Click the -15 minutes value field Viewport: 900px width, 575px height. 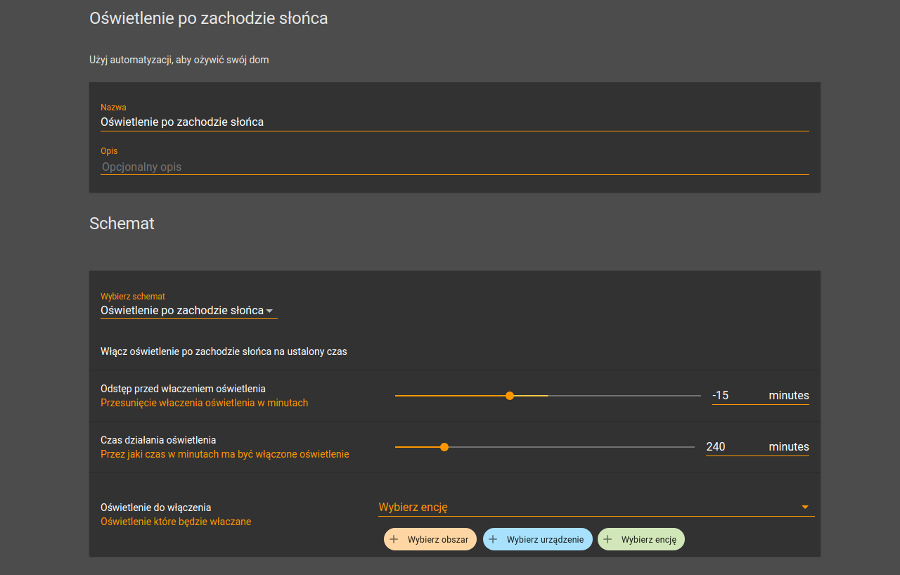point(760,395)
